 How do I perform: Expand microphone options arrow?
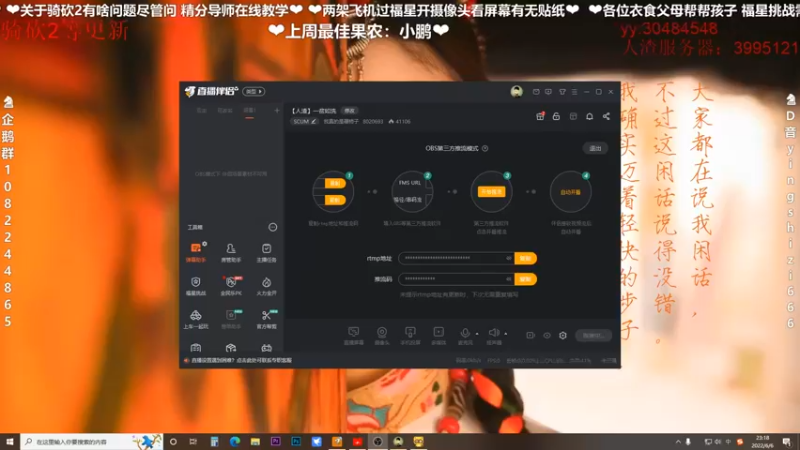[x=477, y=334]
